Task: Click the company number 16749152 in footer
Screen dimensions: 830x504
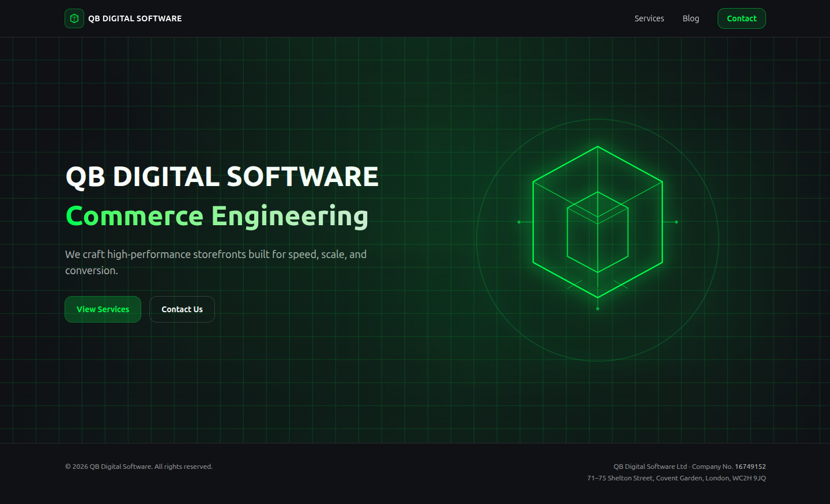Action: tap(750, 466)
